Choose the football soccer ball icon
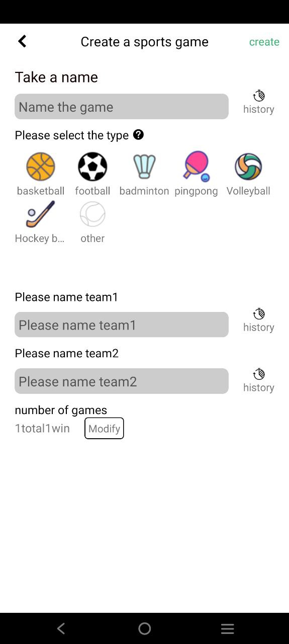Screen dimensions: 289x644 (x=92, y=167)
